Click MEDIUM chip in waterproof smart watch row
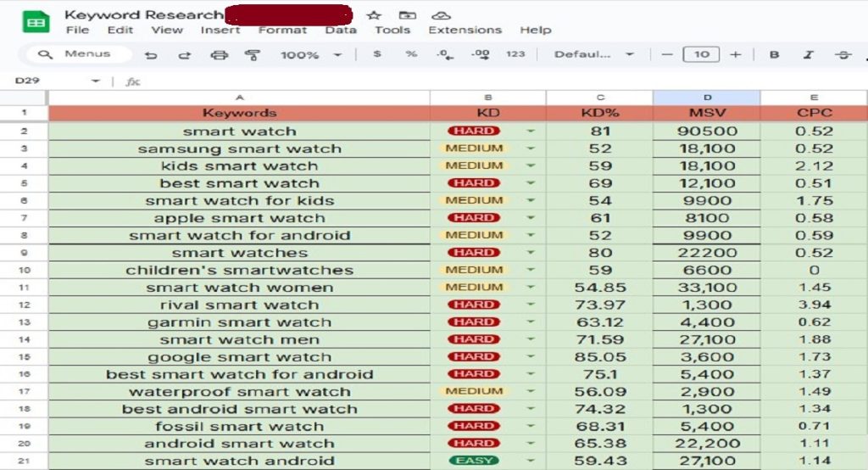The image size is (868, 470). (474, 391)
